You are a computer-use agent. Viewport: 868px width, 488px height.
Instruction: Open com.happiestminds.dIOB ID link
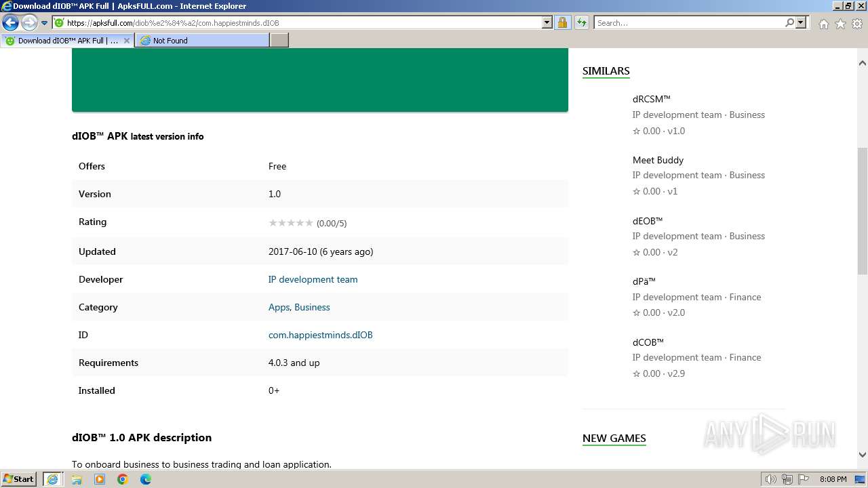(x=321, y=335)
